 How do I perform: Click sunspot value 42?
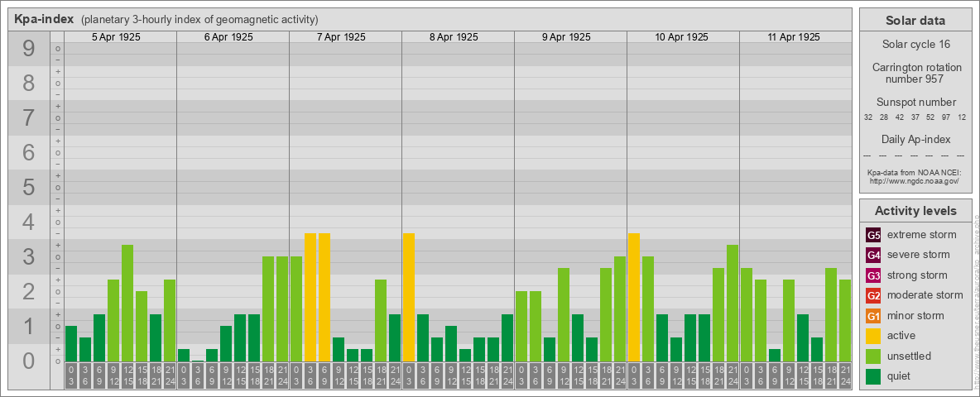point(900,117)
